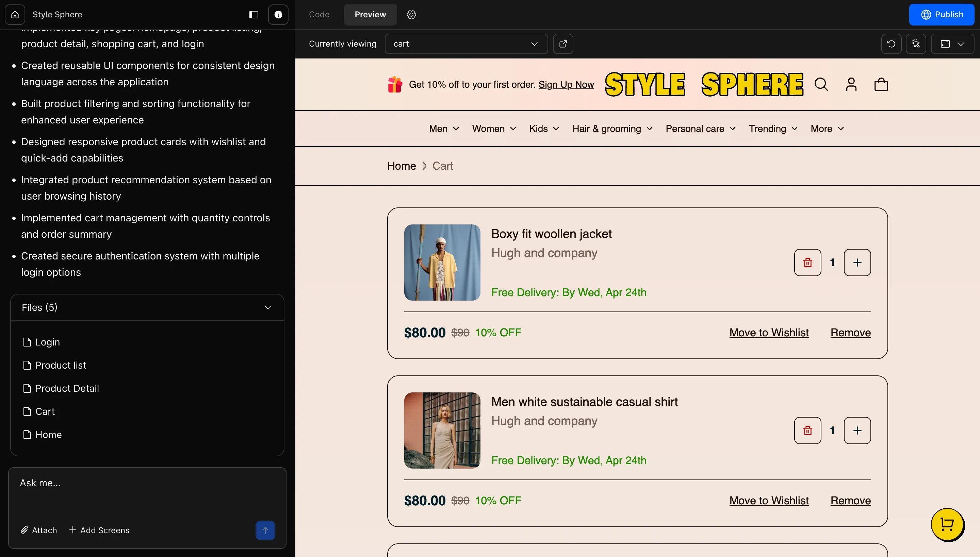Remove the Boxy fit woollen jacket
Viewport: 980px width, 557px height.
851,333
